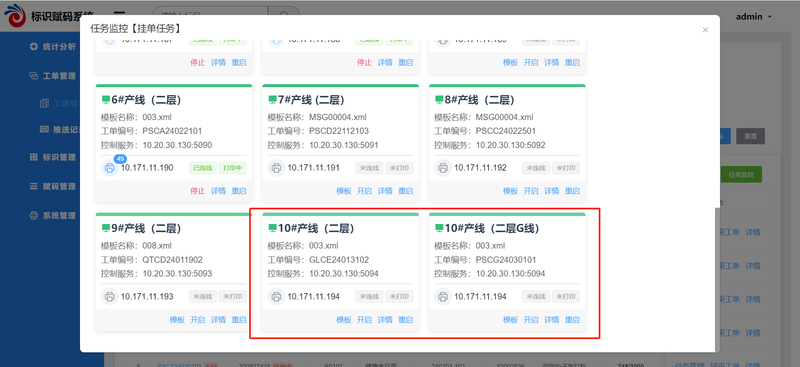
Task: Click 重启 on 8#产线 card
Action: click(572, 191)
